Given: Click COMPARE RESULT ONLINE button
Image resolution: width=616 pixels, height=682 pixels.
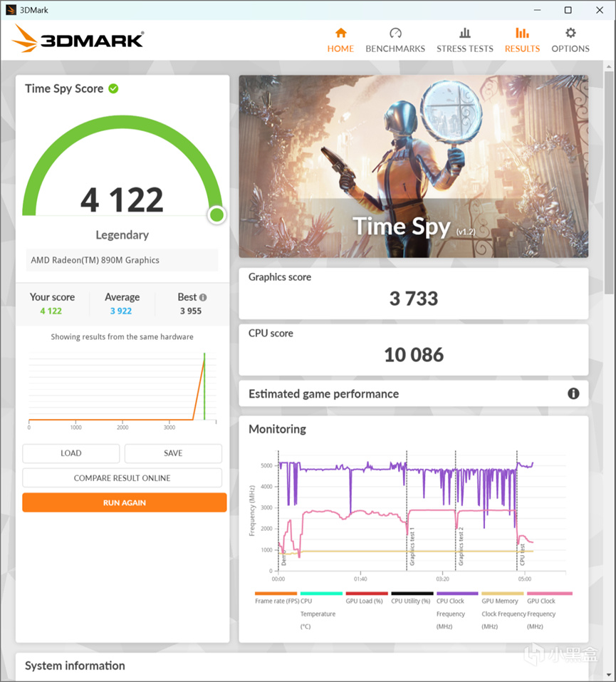Looking at the screenshot, I should click(122, 478).
